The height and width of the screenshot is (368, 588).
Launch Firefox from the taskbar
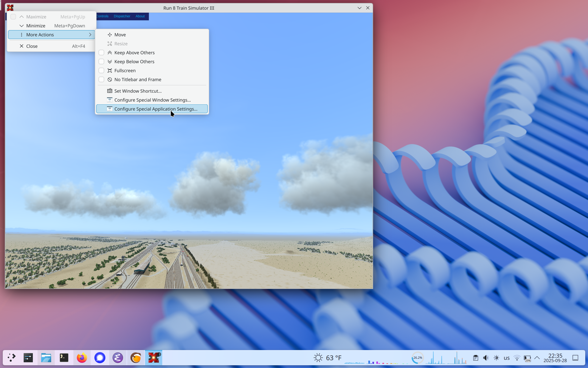pyautogui.click(x=82, y=357)
